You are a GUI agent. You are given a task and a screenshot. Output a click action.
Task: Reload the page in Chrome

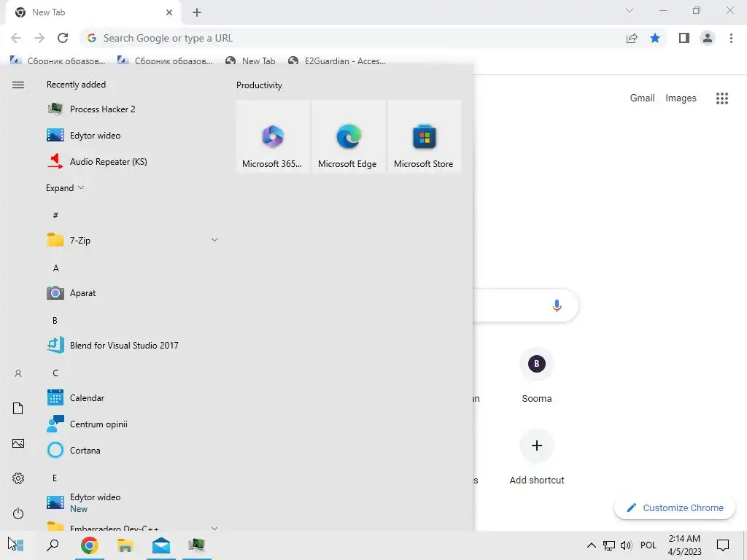point(63,38)
